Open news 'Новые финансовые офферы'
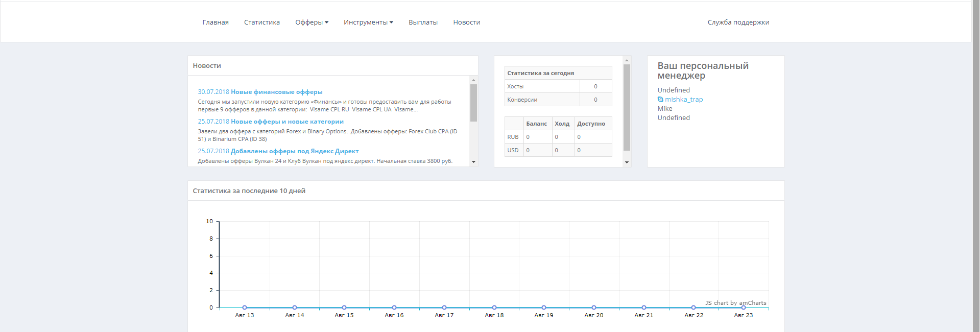 [x=276, y=92]
